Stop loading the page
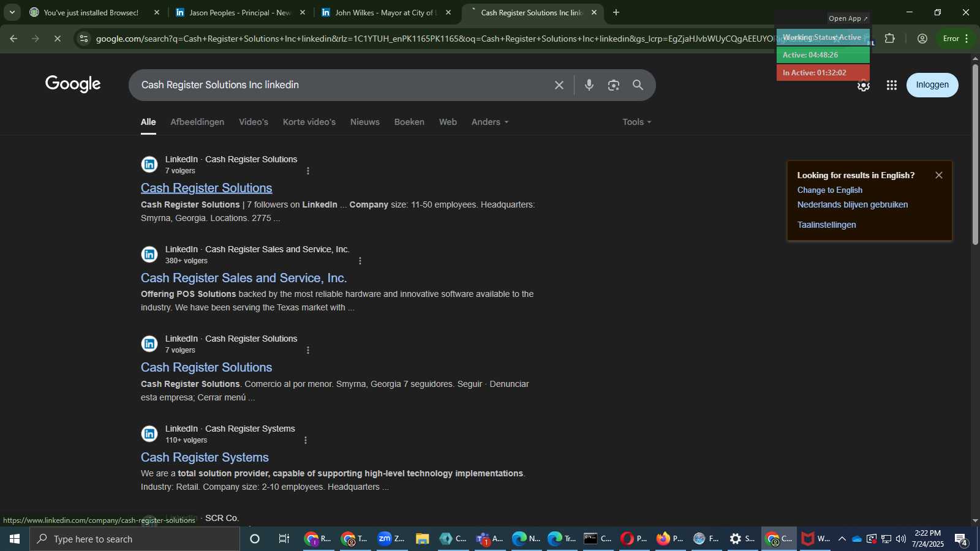This screenshot has width=980, height=551. click(57, 38)
